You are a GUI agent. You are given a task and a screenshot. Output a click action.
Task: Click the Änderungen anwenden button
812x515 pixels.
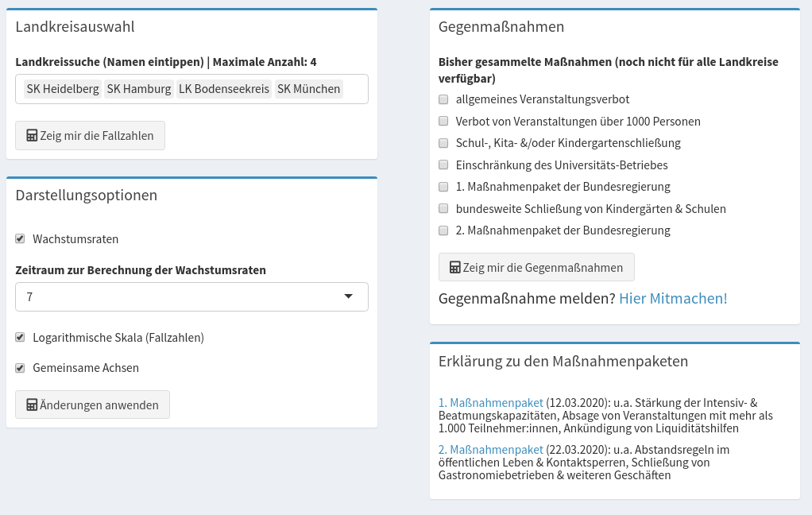pos(92,404)
